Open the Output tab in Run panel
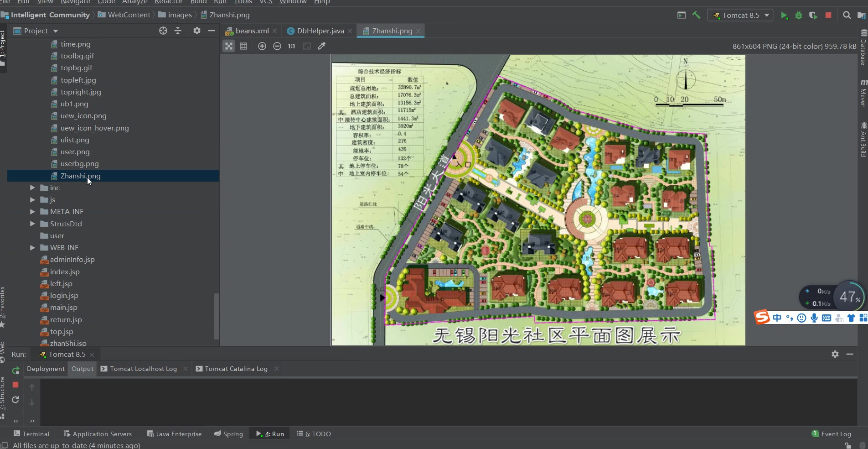This screenshot has height=449, width=868. point(83,369)
